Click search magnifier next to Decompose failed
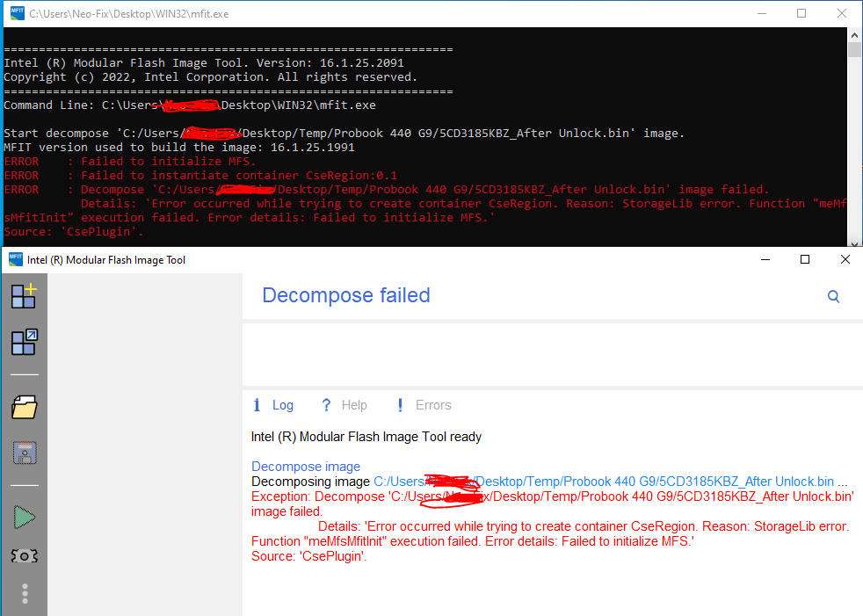Image resolution: width=863 pixels, height=616 pixels. coord(833,297)
